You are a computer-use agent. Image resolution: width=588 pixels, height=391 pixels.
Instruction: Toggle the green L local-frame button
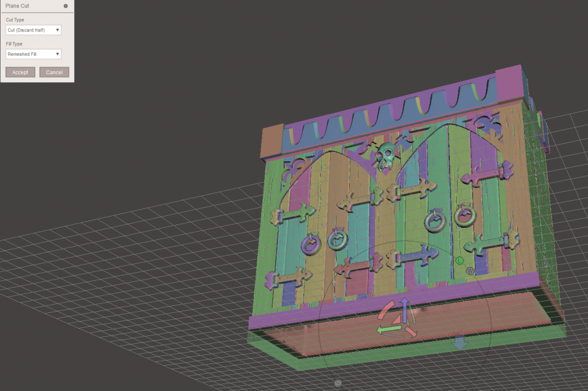point(459,261)
